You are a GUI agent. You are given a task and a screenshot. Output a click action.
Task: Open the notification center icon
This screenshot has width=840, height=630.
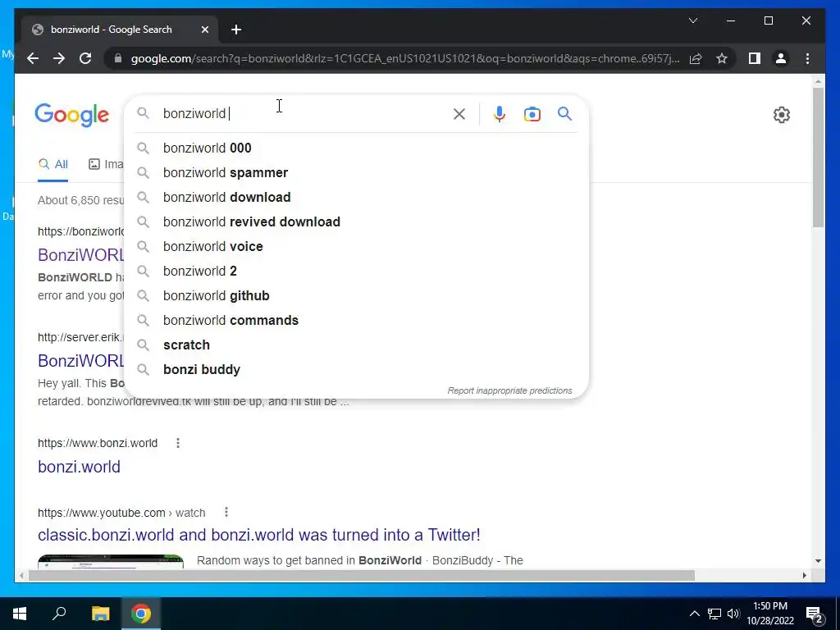(815, 614)
